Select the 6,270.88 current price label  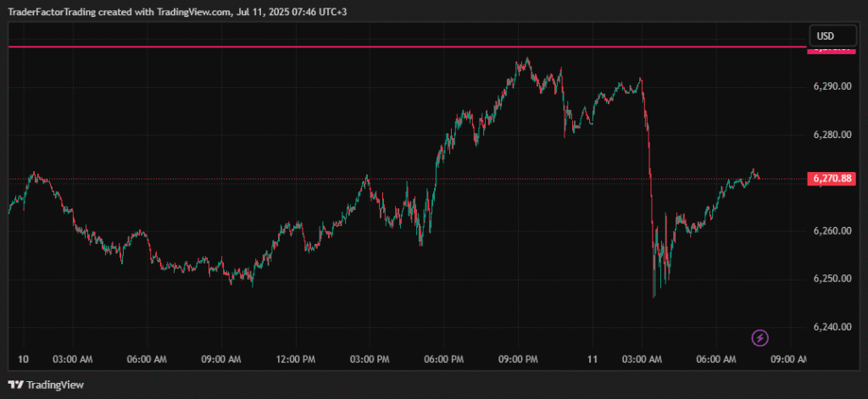(x=832, y=178)
